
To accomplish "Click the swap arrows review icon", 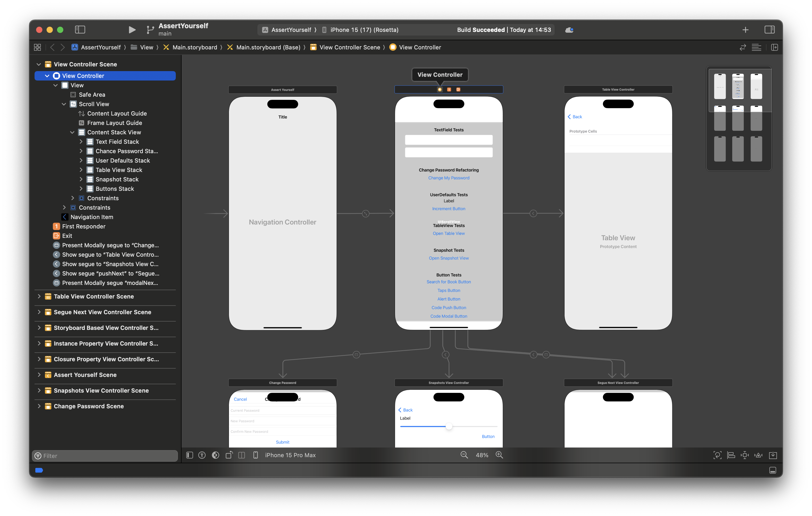I will coord(742,47).
